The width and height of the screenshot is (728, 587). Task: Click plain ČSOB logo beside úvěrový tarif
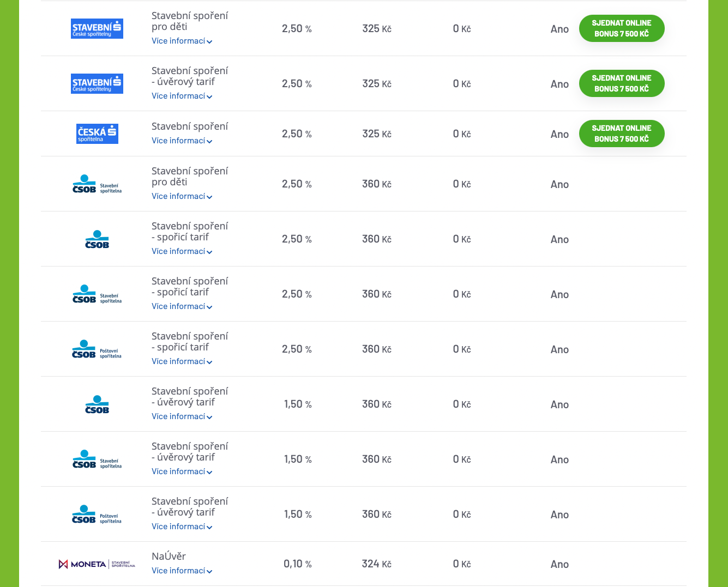[97, 404]
